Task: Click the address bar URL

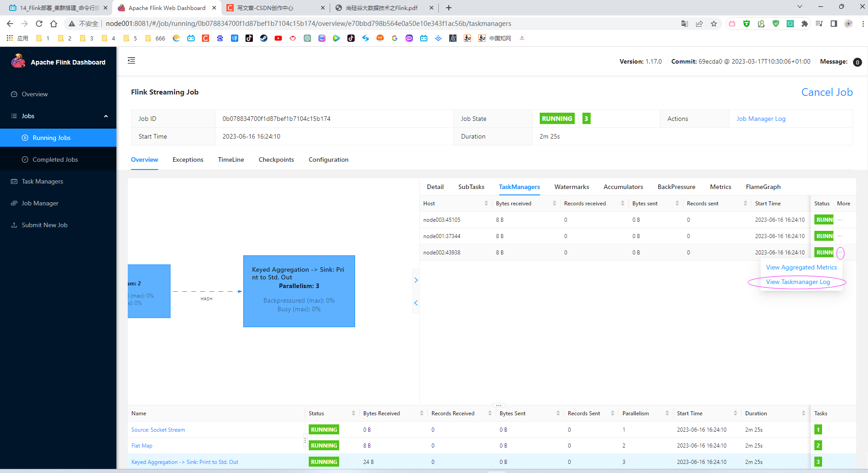Action: (x=308, y=24)
